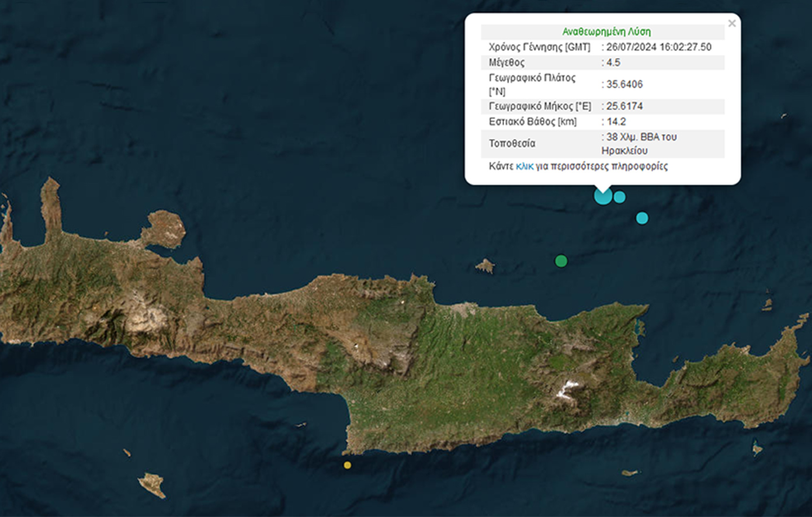Image resolution: width=812 pixels, height=517 pixels.
Task: Follow the 'κλικ' link for more information
Action: click(x=524, y=166)
